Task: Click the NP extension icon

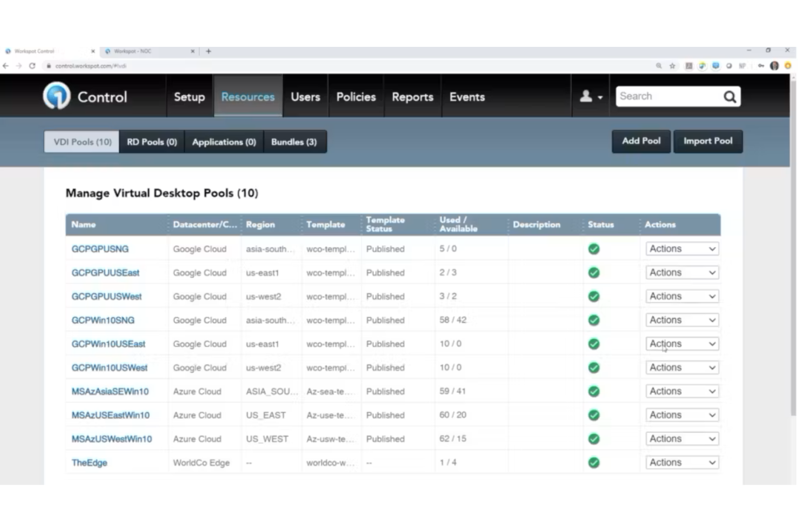Action: pos(742,66)
